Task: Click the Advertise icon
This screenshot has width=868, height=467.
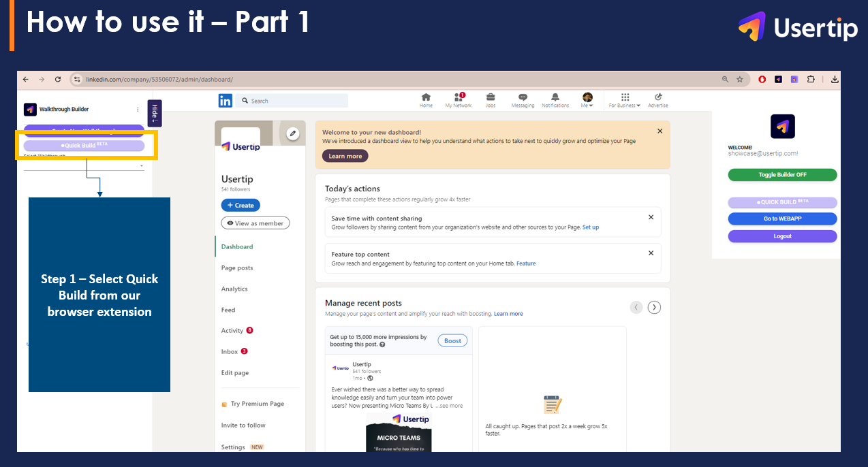Action: (658, 101)
